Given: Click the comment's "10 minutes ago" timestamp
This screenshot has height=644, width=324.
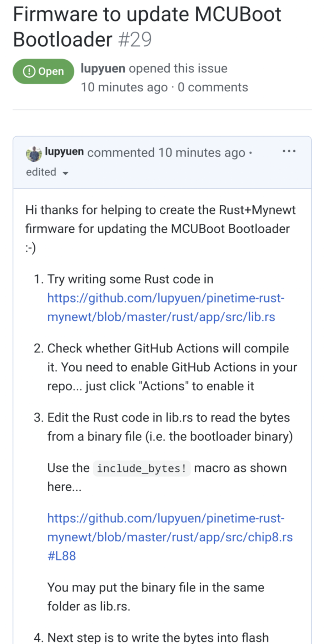Looking at the screenshot, I should tap(202, 153).
